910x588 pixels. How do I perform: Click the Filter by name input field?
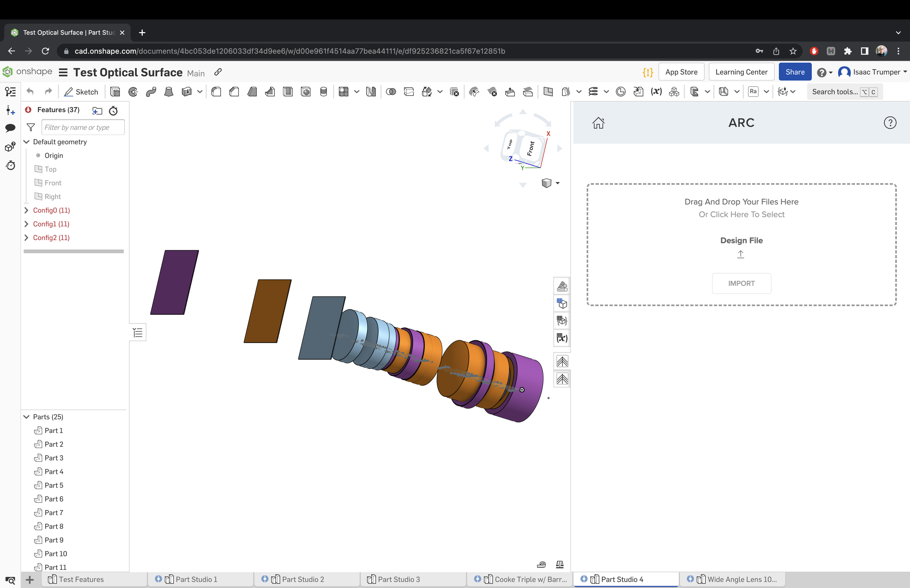(83, 127)
